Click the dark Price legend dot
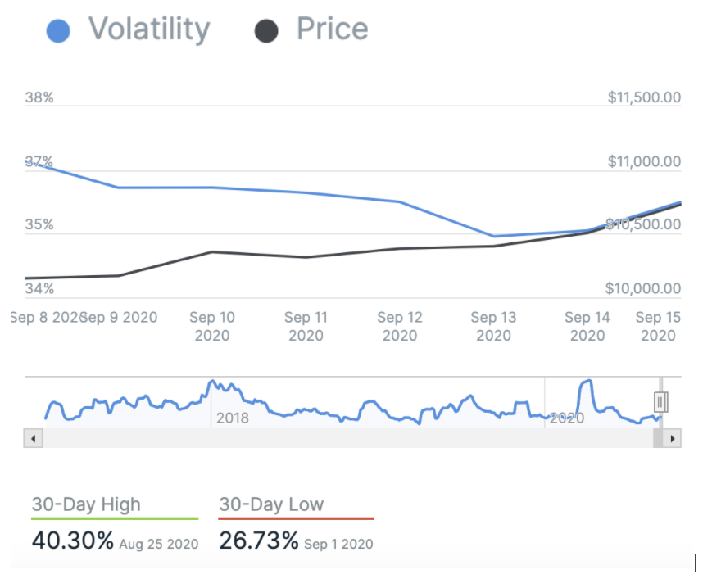The width and height of the screenshot is (703, 588). click(266, 31)
